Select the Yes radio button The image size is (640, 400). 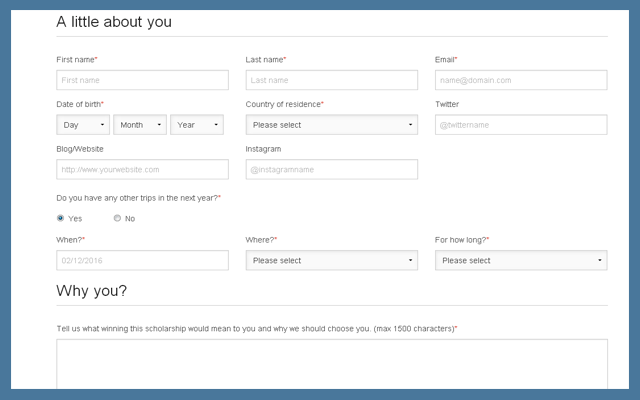click(60, 218)
